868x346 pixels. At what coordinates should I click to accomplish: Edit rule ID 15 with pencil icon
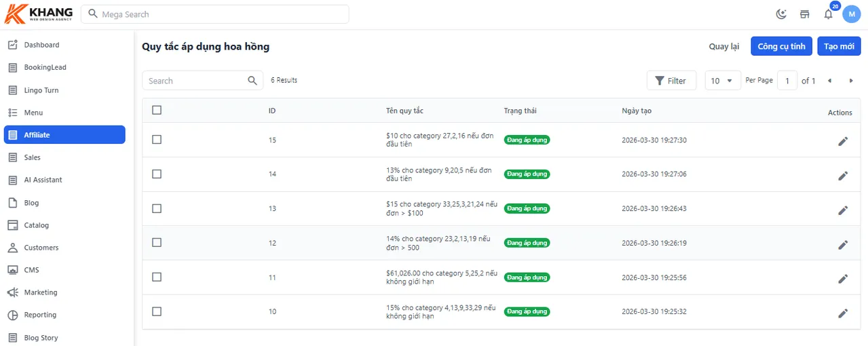(843, 141)
